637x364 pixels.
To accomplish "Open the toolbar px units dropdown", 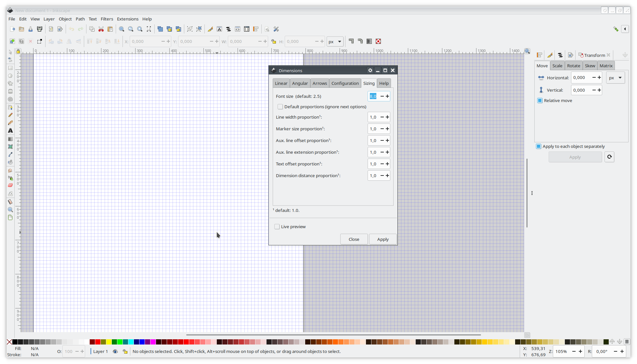I will click(x=335, y=42).
